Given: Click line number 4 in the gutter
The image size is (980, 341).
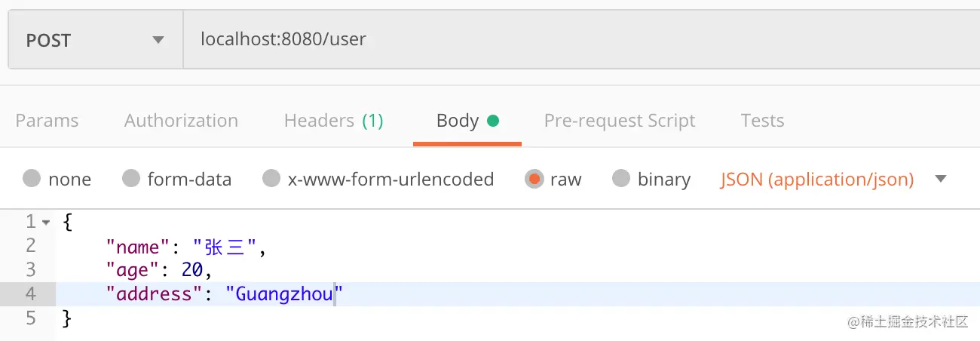Looking at the screenshot, I should coord(30,294).
